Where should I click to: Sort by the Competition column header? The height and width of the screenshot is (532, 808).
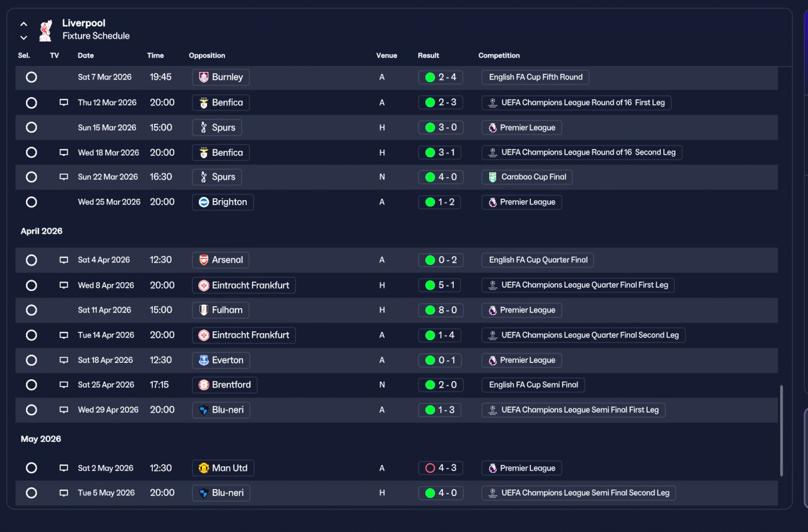[x=499, y=56]
